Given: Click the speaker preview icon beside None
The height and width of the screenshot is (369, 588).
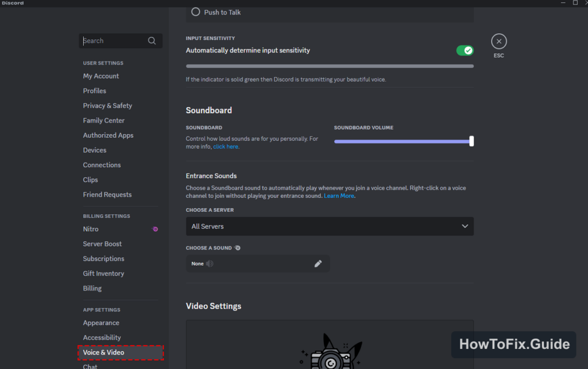Looking at the screenshot, I should (210, 264).
